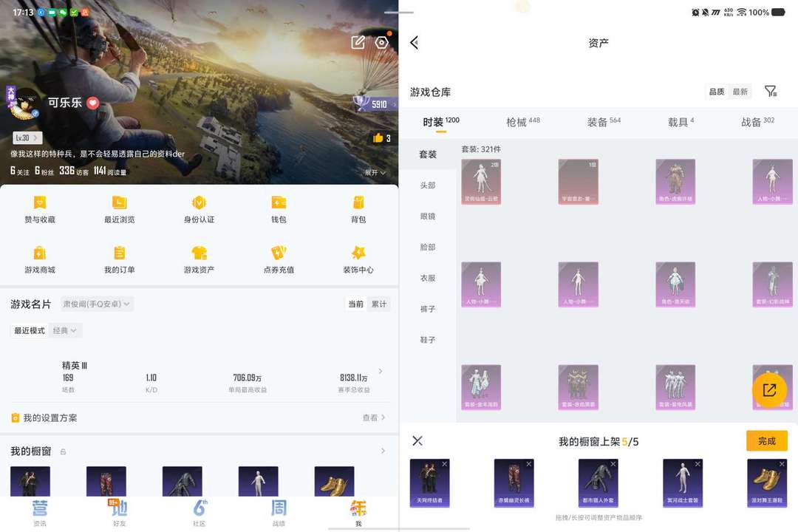Remove 天网终结者 from showcase shelf
The image size is (798, 532).
(x=444, y=464)
